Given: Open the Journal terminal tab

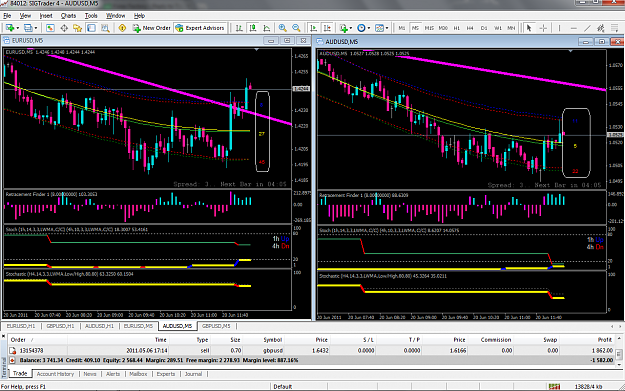Looking at the screenshot, I should 193,374.
